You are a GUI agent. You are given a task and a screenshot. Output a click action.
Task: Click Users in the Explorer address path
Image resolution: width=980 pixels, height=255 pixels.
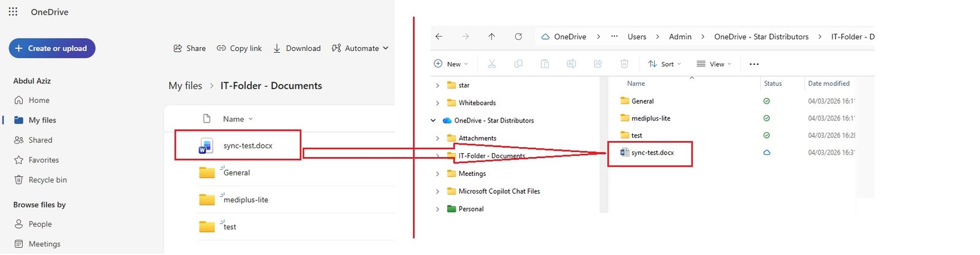tap(637, 37)
